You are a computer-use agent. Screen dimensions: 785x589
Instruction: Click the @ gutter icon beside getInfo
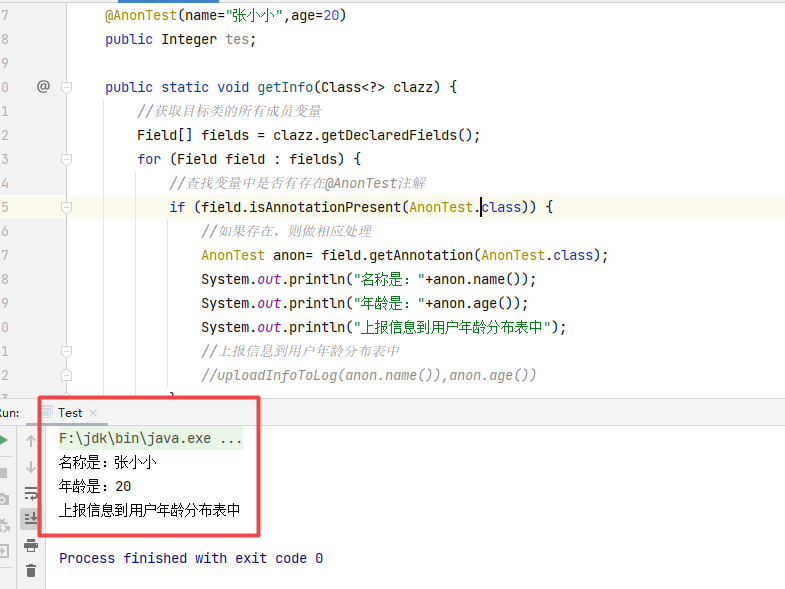click(44, 87)
